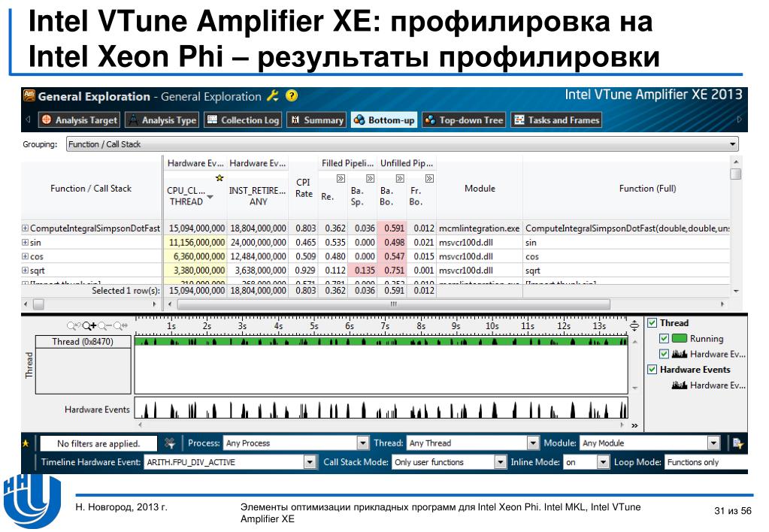
Task: Open the Analysis Type tab
Action: (x=162, y=120)
